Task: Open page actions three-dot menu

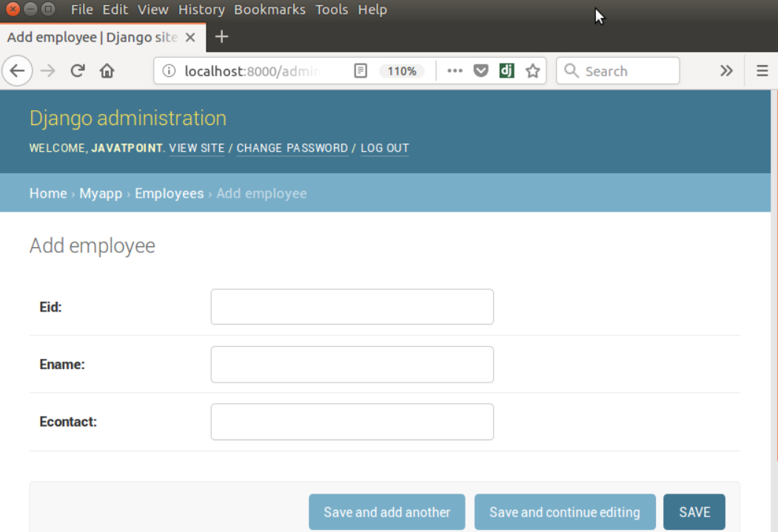Action: pyautogui.click(x=455, y=71)
